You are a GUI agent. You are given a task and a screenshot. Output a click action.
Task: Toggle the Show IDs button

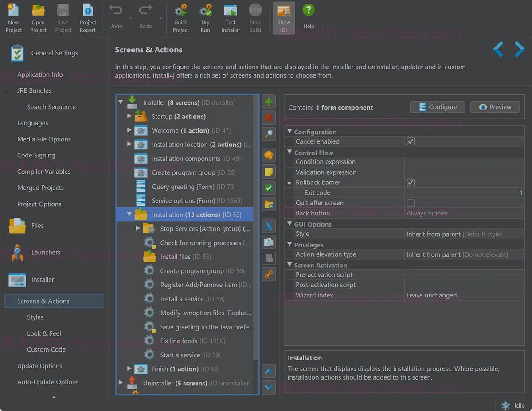(x=284, y=18)
